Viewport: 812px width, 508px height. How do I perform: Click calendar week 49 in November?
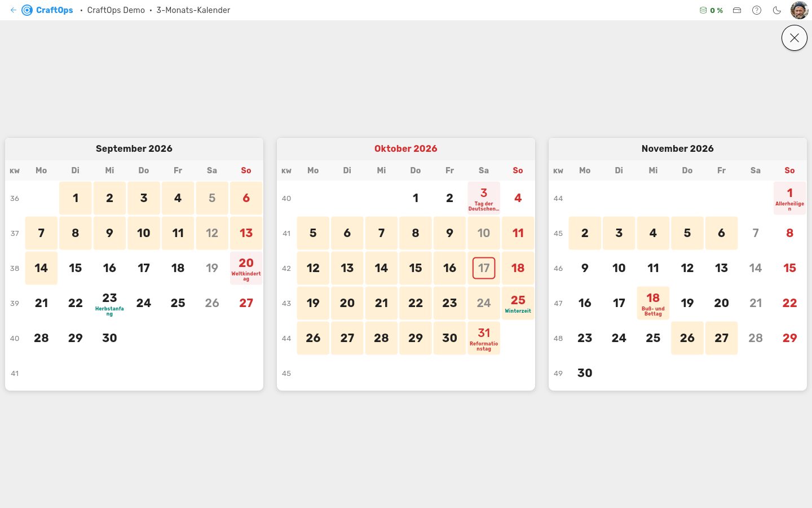coord(558,373)
